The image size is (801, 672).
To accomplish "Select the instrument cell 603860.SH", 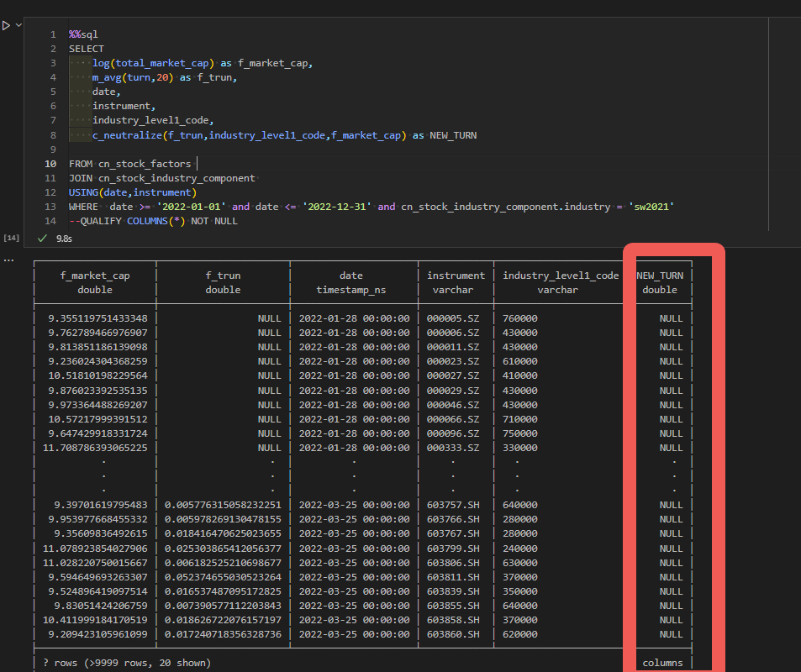I will tap(453, 634).
